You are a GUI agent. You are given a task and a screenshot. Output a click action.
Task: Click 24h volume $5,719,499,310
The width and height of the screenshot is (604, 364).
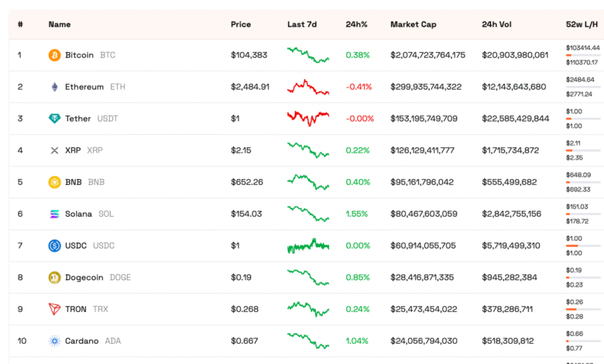[511, 246]
